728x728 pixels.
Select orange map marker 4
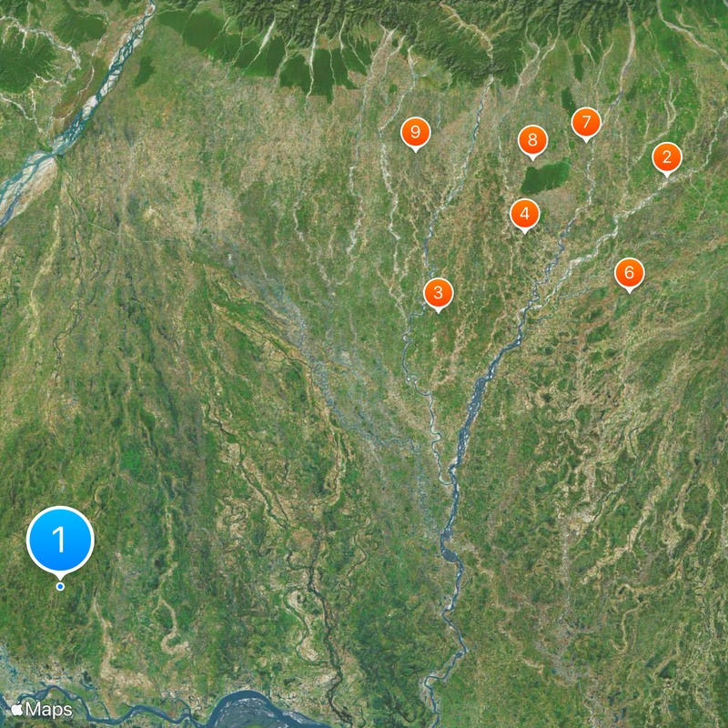(525, 214)
